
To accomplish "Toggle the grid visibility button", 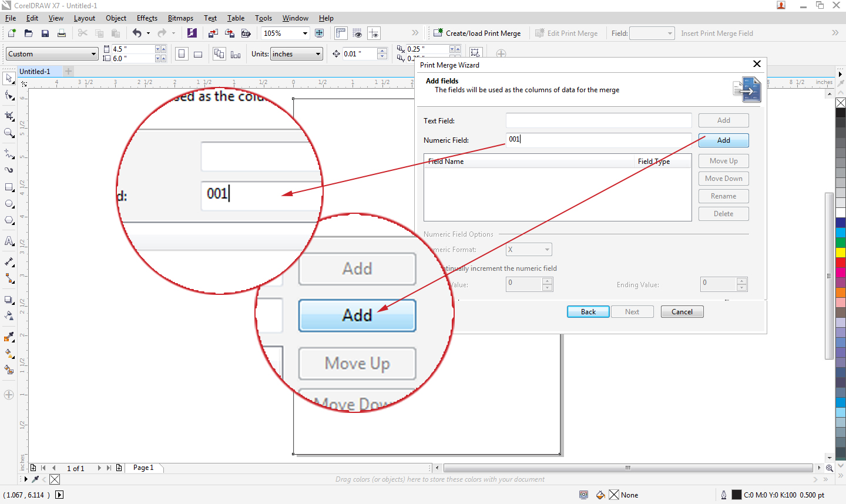I will (357, 33).
